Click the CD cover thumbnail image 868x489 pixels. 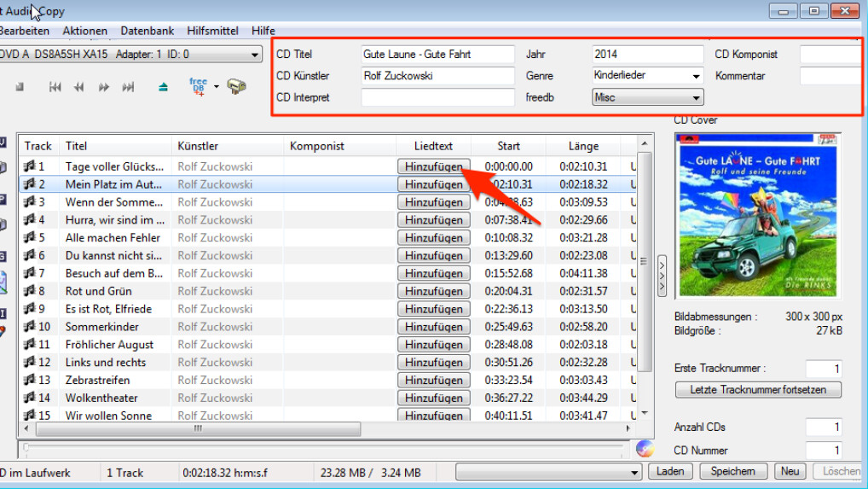(x=758, y=215)
